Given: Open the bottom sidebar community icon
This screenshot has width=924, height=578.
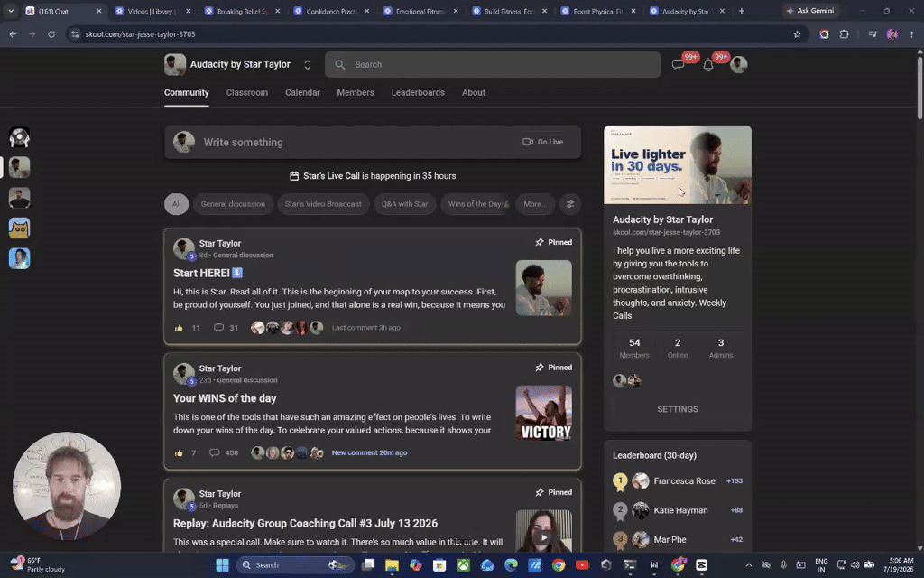Looking at the screenshot, I should click(x=20, y=258).
